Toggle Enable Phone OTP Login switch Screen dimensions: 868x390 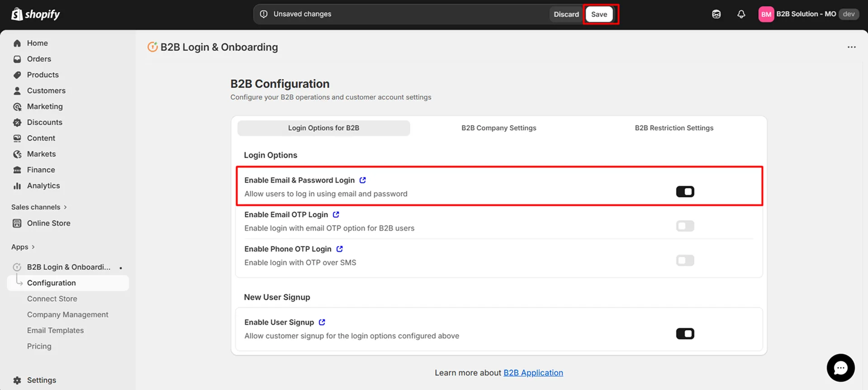(x=685, y=260)
